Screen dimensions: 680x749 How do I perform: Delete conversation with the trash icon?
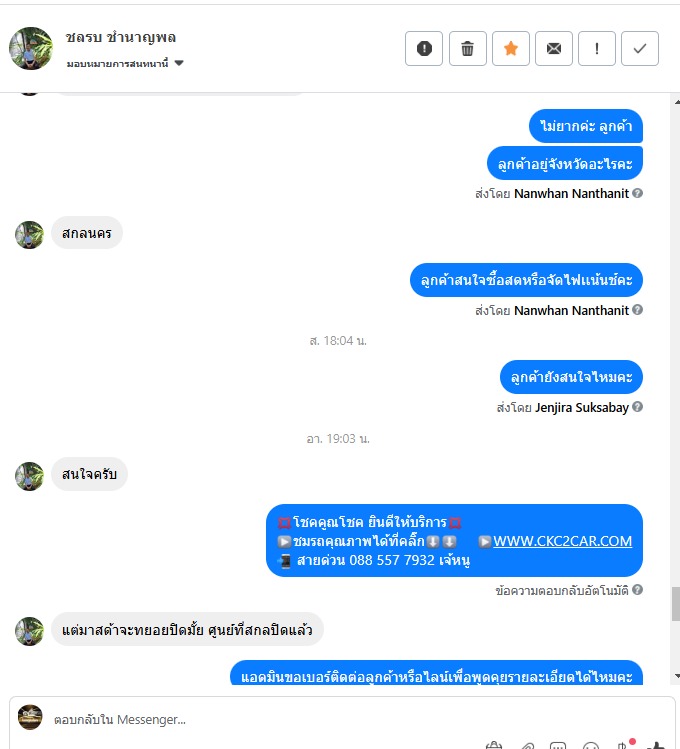468,48
